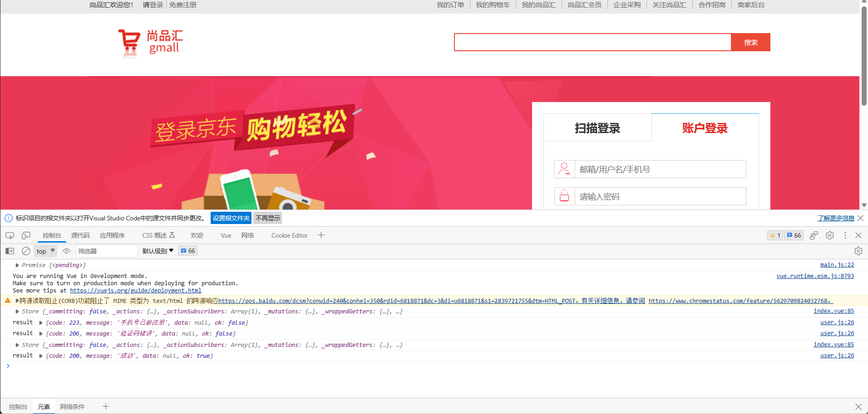Select the 网络条件 drawer tab

click(x=72, y=407)
